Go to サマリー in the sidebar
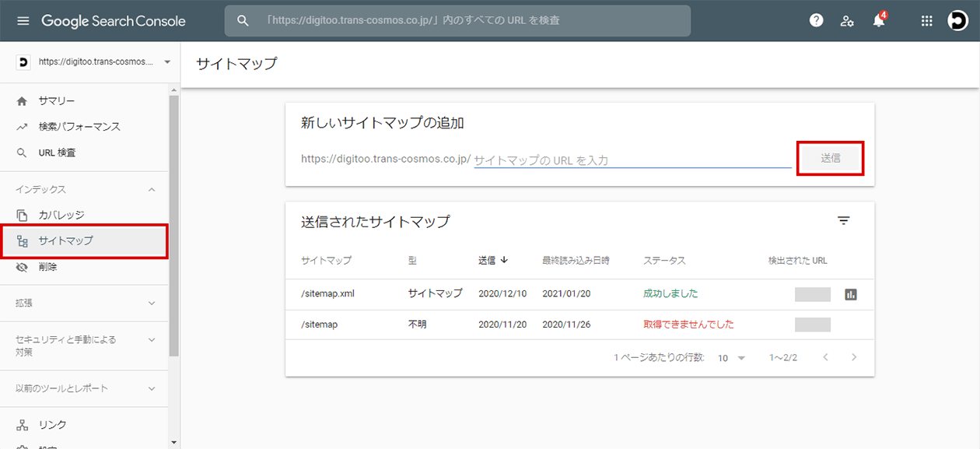 (57, 101)
